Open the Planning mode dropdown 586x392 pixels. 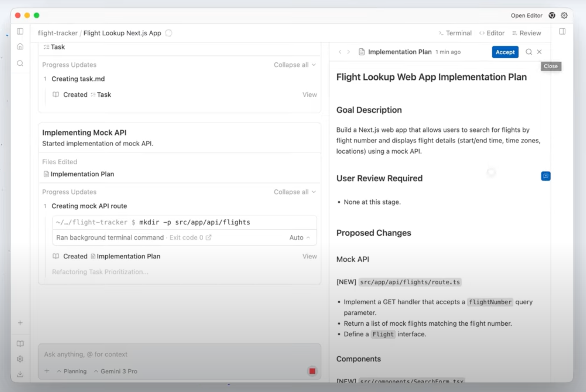click(x=72, y=371)
